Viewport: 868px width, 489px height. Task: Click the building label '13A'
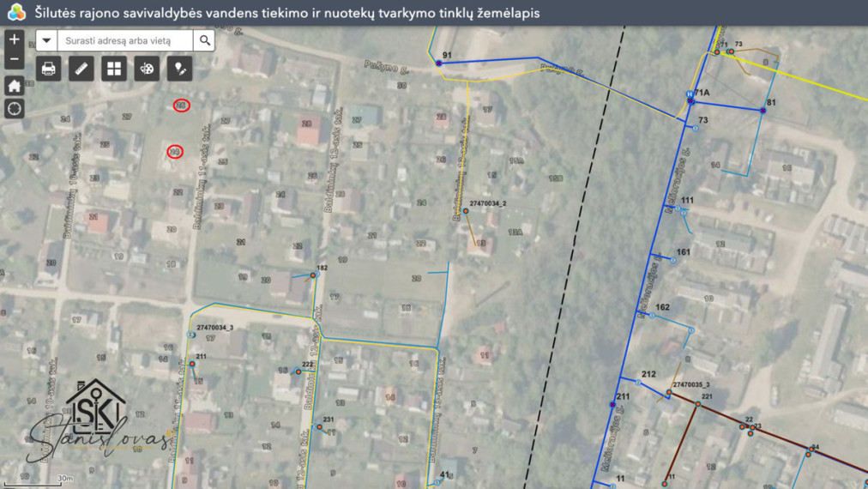coord(515,232)
